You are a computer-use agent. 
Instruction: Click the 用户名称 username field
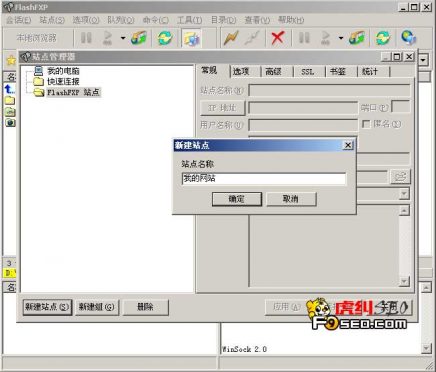pos(303,125)
